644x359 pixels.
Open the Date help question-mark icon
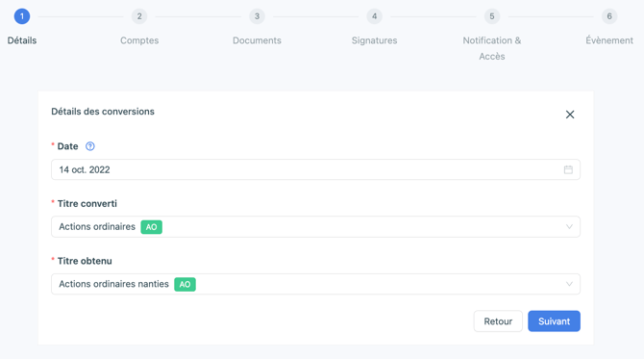coord(90,146)
